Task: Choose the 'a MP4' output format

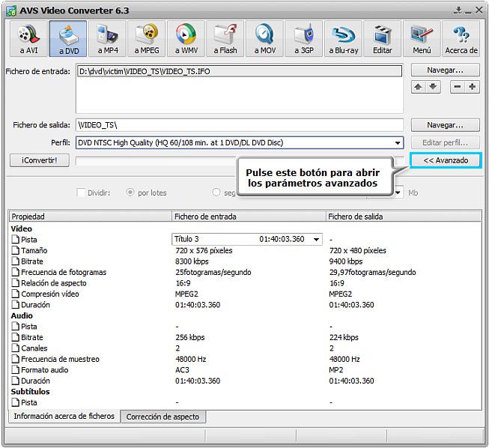Action: pyautogui.click(x=107, y=39)
